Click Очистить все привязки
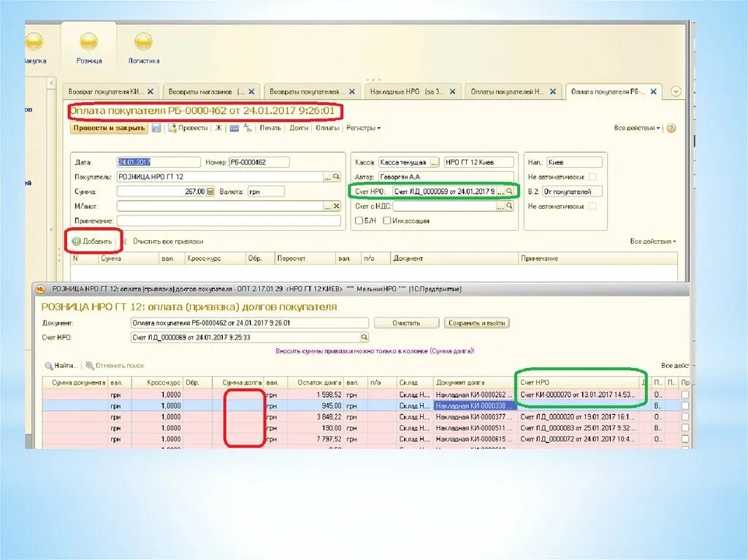748x560 pixels. 168,242
